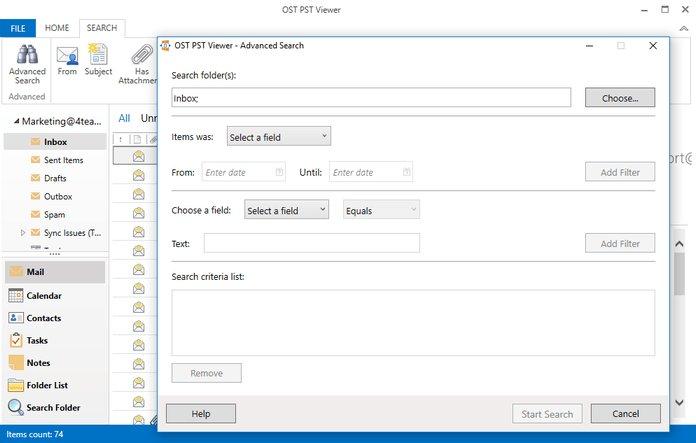Click the Remove criteria button
The height and width of the screenshot is (443, 696).
(206, 373)
